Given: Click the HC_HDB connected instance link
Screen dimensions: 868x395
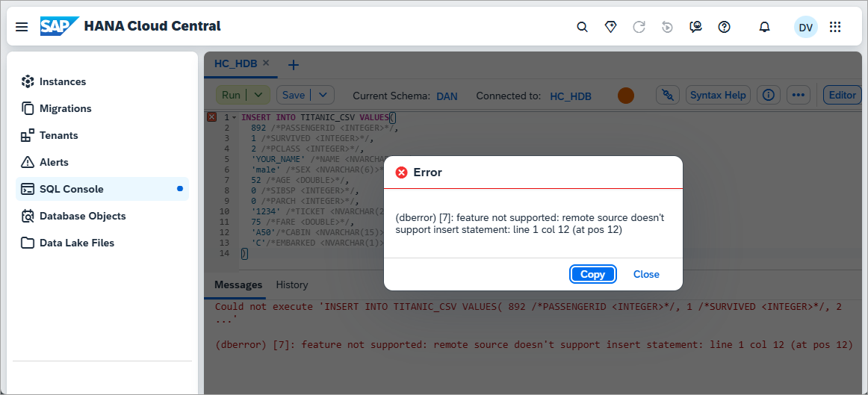Looking at the screenshot, I should [570, 96].
